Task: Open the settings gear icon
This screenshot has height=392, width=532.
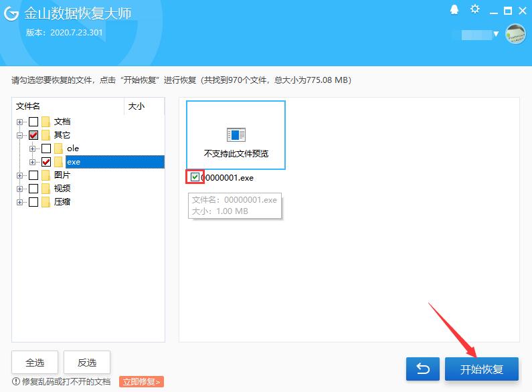Action: pyautogui.click(x=475, y=9)
